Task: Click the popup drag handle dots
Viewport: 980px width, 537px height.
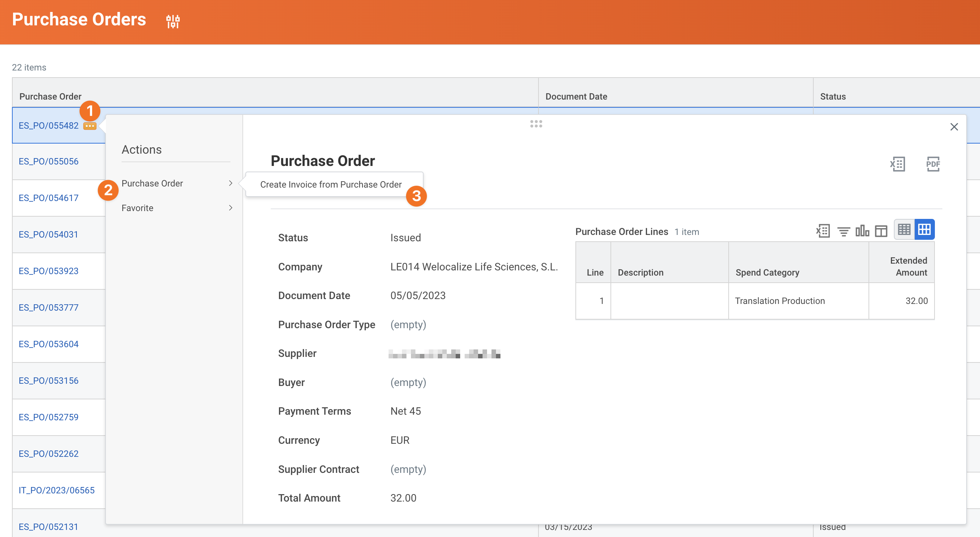Action: click(x=536, y=124)
